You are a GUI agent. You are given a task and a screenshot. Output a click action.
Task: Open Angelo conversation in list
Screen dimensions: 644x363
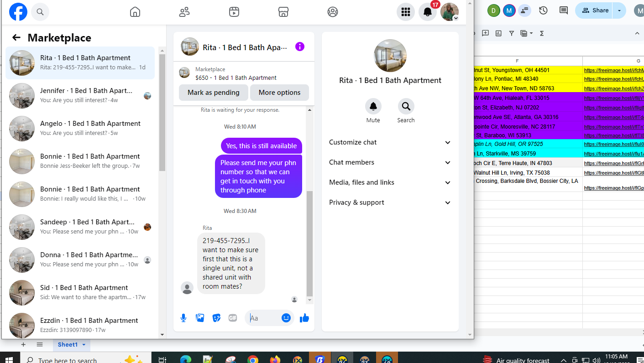(80, 129)
